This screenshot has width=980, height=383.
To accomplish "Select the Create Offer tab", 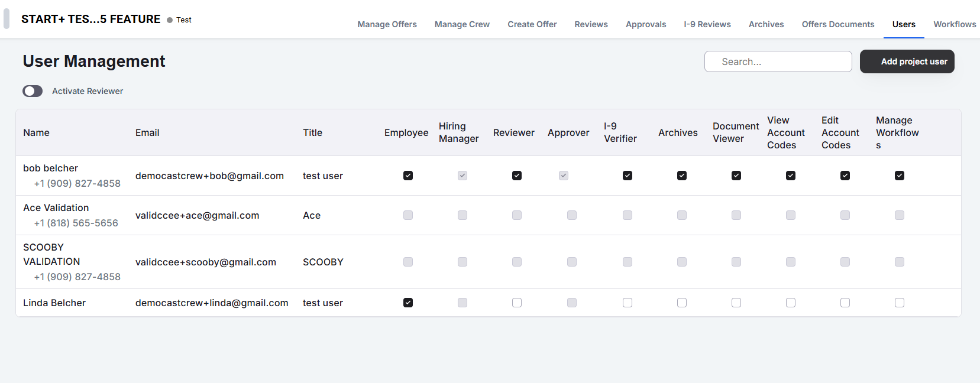I will pyautogui.click(x=532, y=24).
